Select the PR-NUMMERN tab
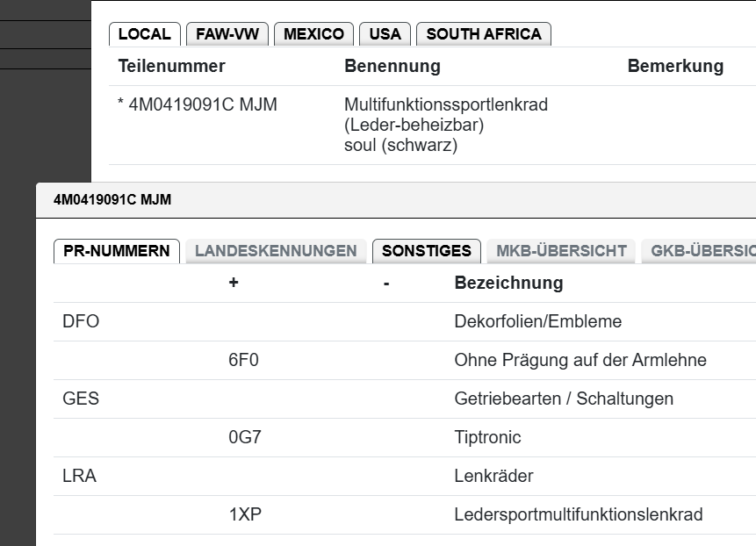 [x=117, y=251]
